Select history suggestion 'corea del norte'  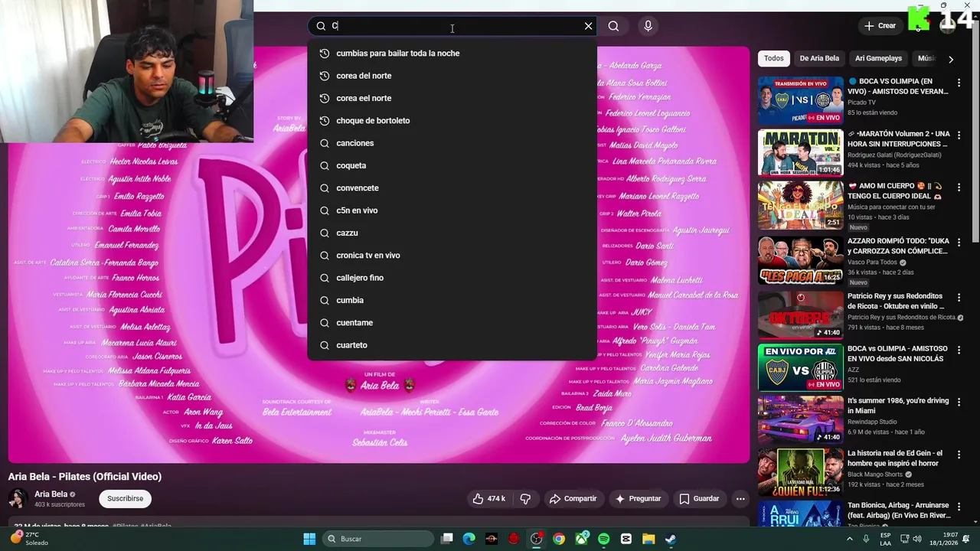452,76
